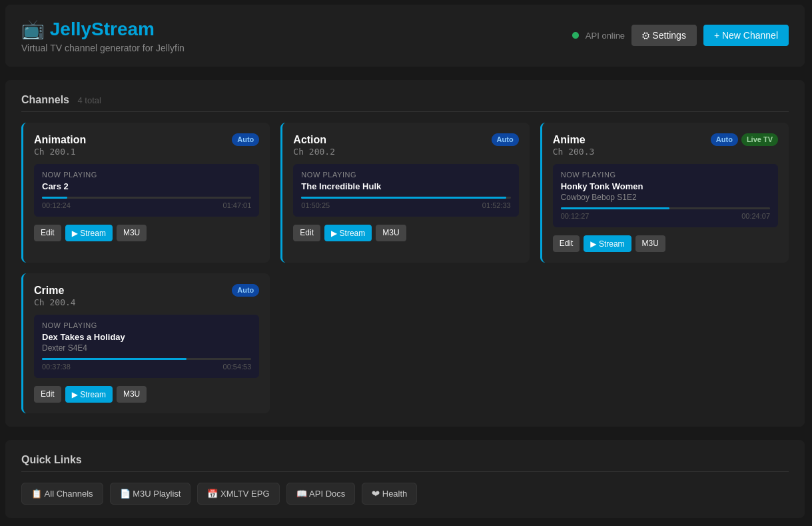Click the gear icon on the Settings button
Image resolution: width=812 pixels, height=526 pixels.
pyautogui.click(x=645, y=35)
